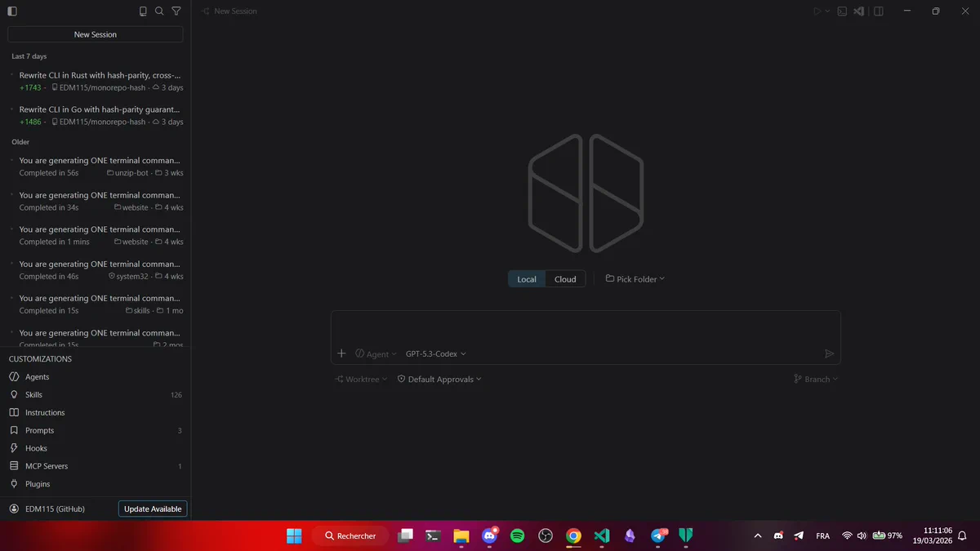980x551 pixels.
Task: Open terminal icon in title bar
Action: coord(842,11)
